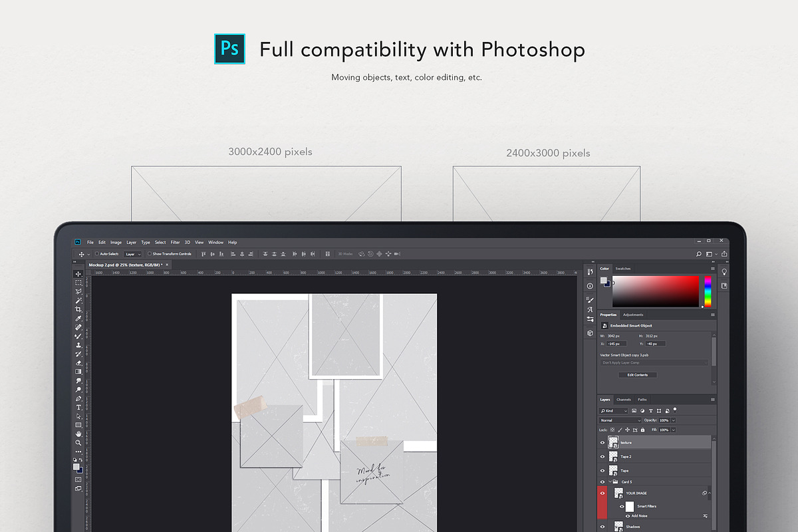Open the workspace switcher dropdown
The height and width of the screenshot is (532, 798).
pyautogui.click(x=710, y=253)
